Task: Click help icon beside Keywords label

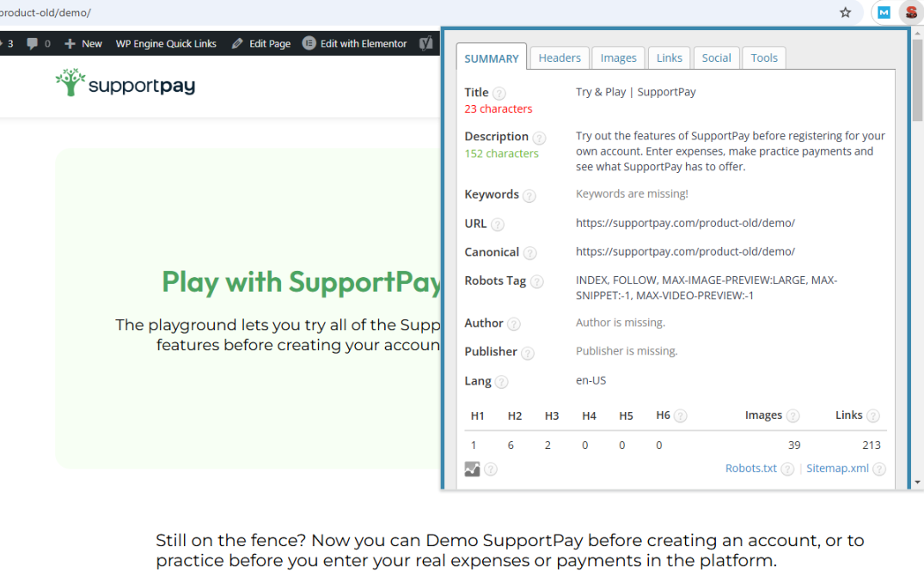Action: point(529,195)
